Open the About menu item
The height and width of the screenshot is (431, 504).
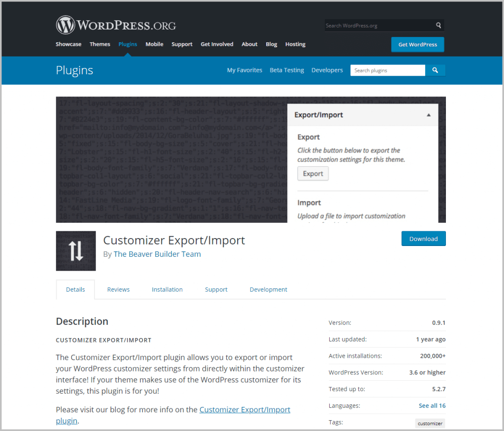click(250, 44)
